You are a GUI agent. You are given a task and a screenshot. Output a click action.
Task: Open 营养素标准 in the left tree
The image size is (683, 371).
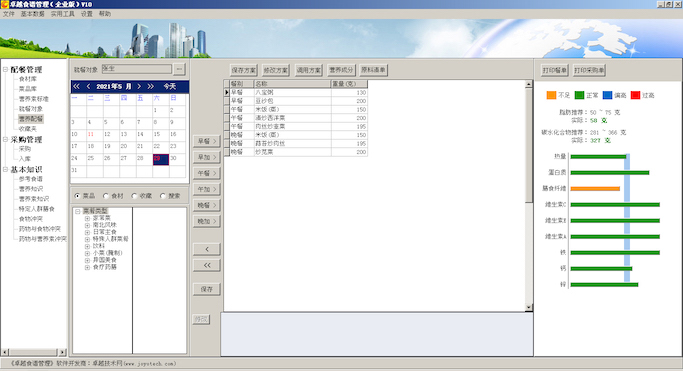pyautogui.click(x=34, y=99)
